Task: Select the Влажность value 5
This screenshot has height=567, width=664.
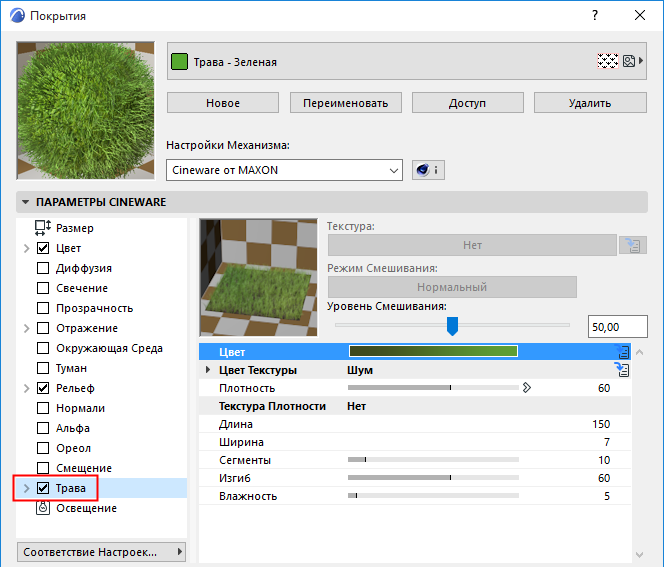Action: click(x=607, y=496)
